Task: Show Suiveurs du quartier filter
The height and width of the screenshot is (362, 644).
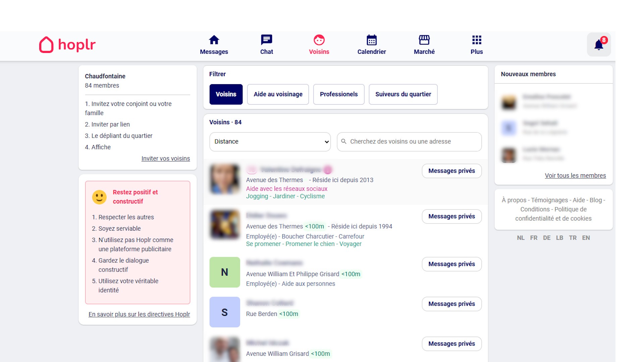Action: (x=403, y=94)
